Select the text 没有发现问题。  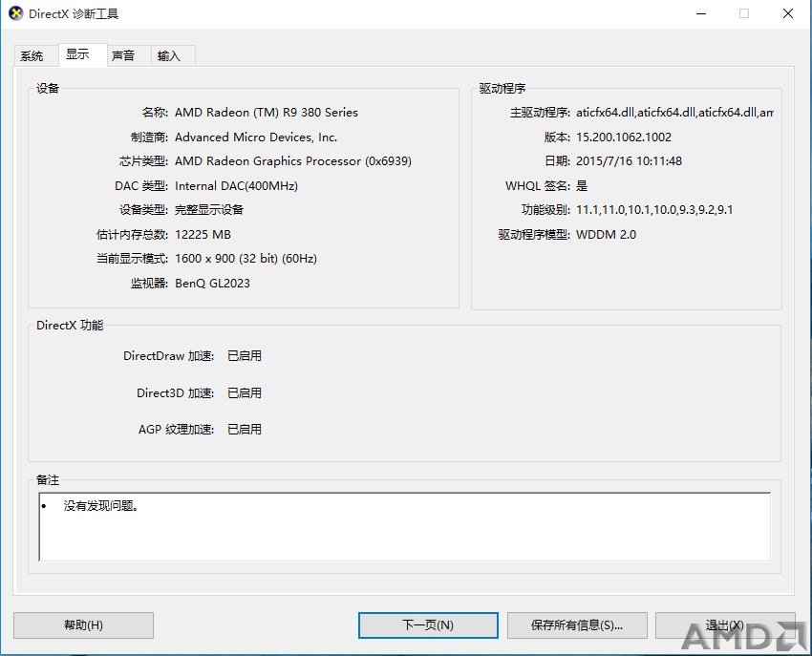101,506
